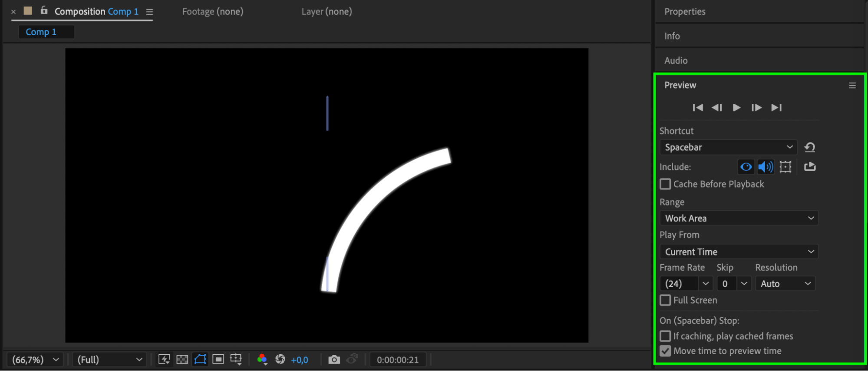
Task: Expand the Frame Rate dropdown arrow
Action: [706, 284]
